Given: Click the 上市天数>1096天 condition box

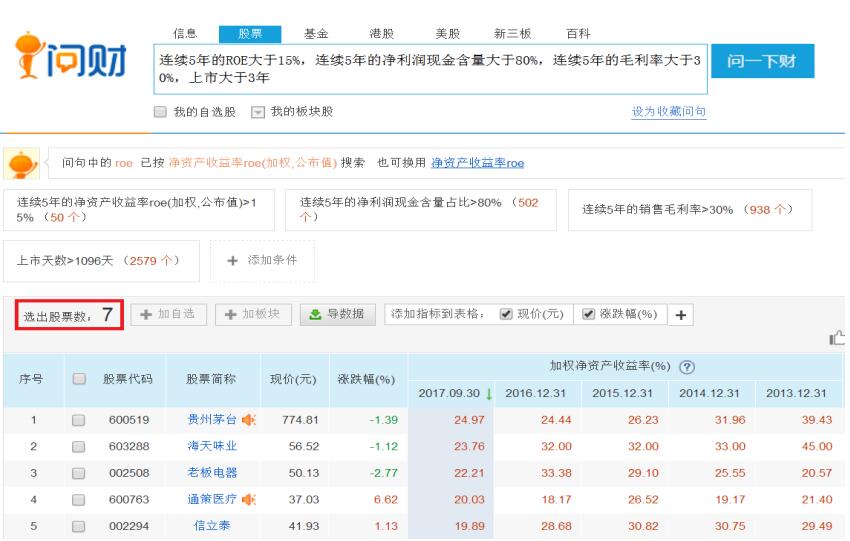Looking at the screenshot, I should [x=101, y=261].
